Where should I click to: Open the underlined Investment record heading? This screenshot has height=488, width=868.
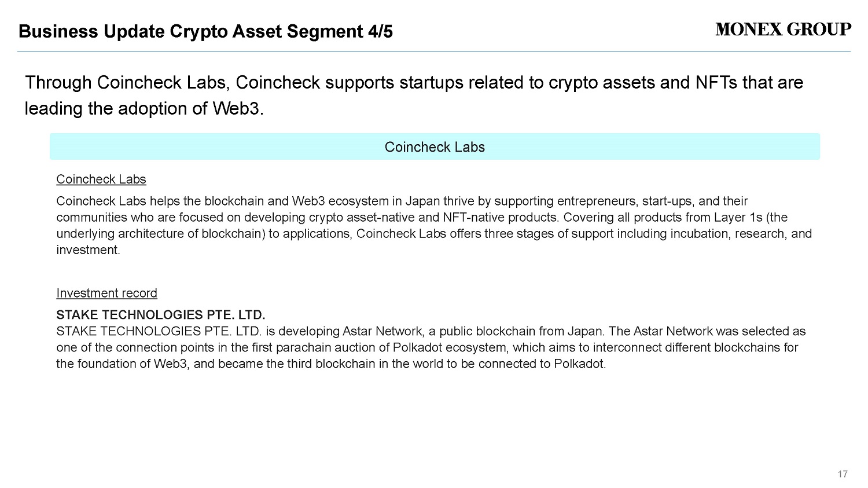pyautogui.click(x=106, y=293)
